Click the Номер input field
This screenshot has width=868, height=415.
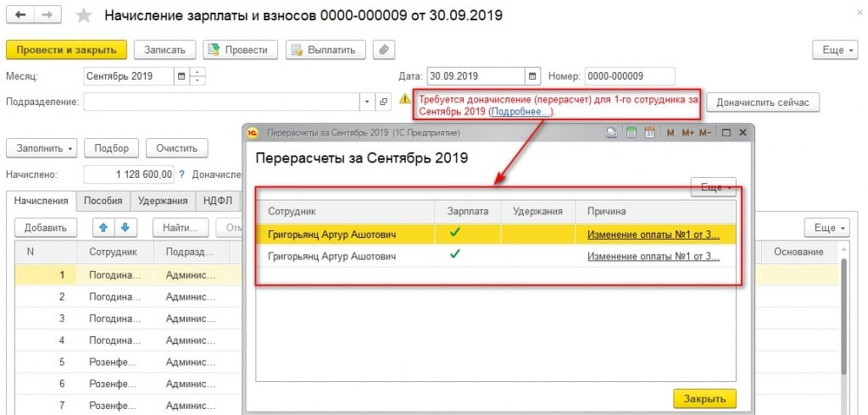629,76
